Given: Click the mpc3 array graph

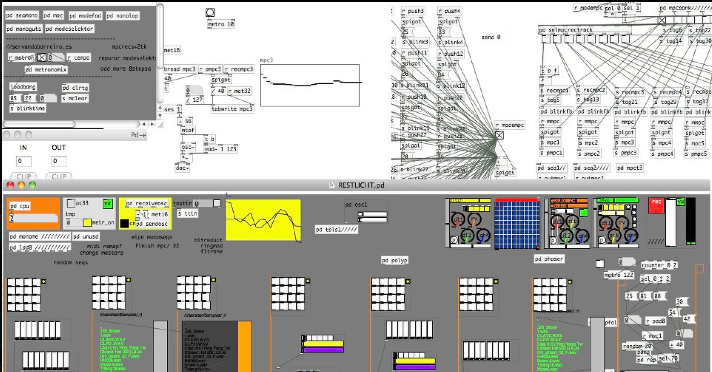Looking at the screenshot, I should (310, 85).
